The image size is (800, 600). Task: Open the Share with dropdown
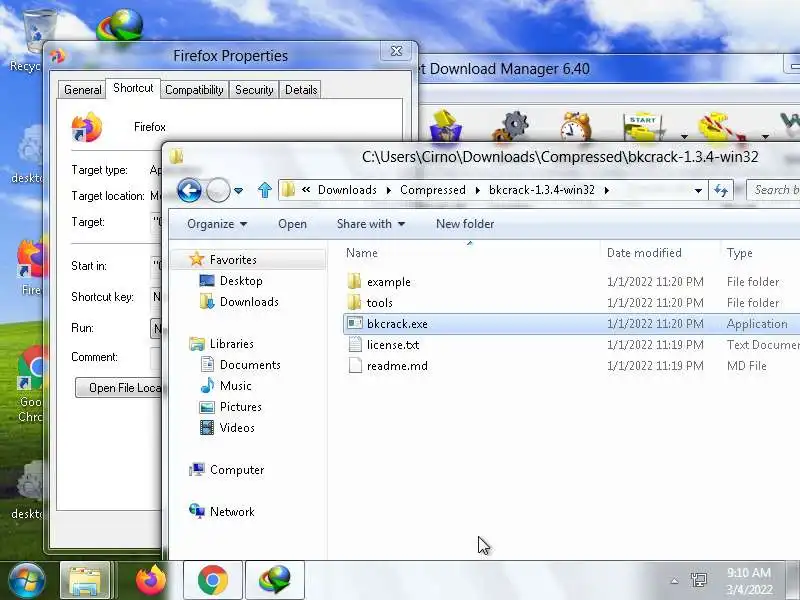(x=371, y=224)
